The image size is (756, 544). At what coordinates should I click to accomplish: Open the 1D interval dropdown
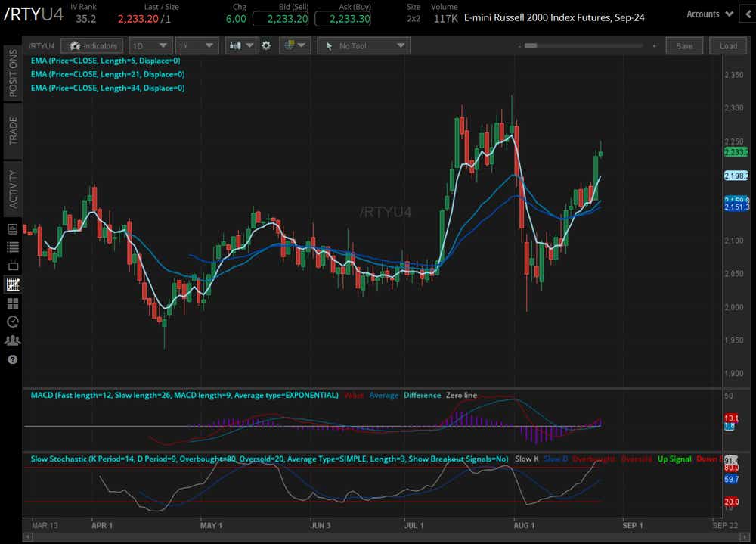[x=150, y=46]
